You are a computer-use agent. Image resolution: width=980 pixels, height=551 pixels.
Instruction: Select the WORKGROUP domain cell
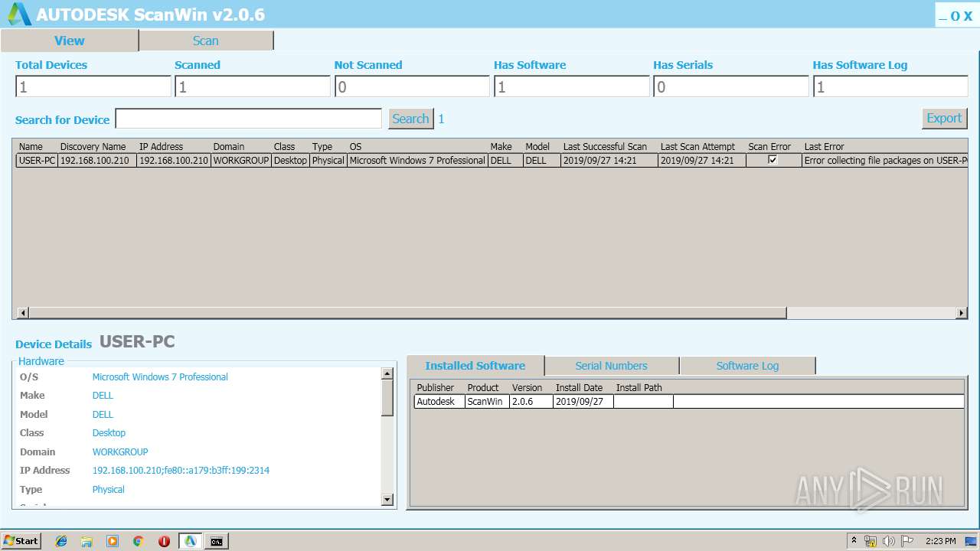[241, 161]
